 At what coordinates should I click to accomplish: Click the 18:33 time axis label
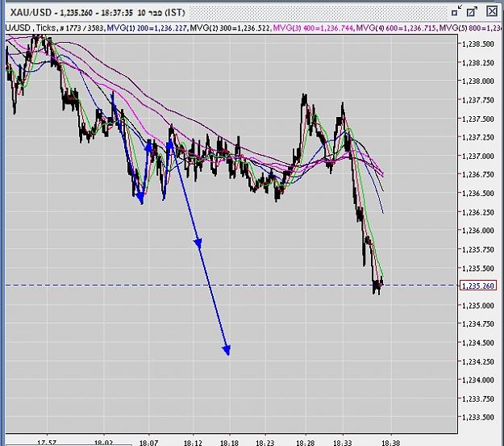[x=343, y=443]
